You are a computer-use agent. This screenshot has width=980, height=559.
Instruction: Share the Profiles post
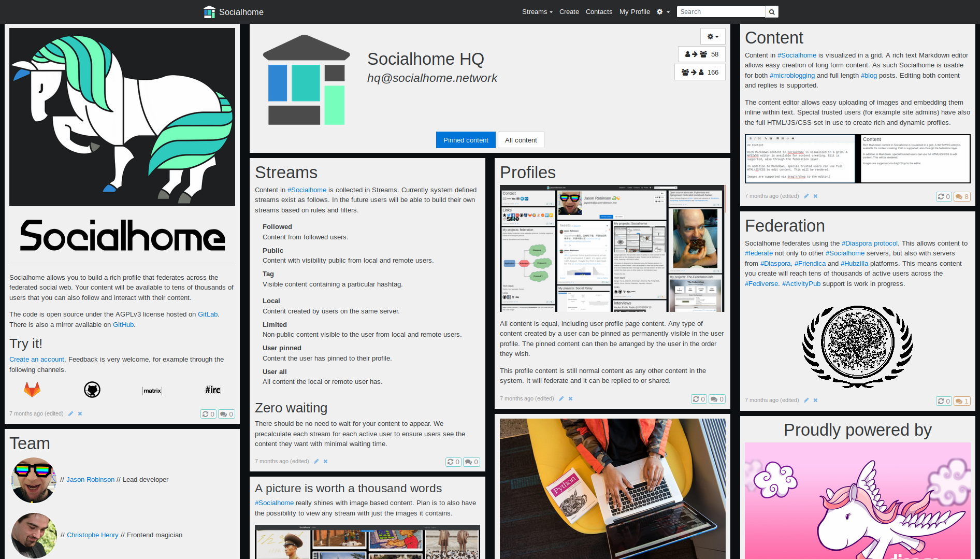point(699,399)
